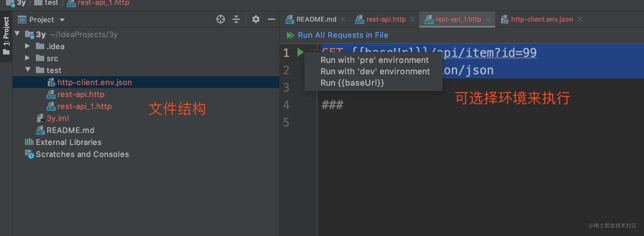This screenshot has width=644, height=236.
Task: Click the MD icon of README.md in the tree
Action: [x=40, y=130]
